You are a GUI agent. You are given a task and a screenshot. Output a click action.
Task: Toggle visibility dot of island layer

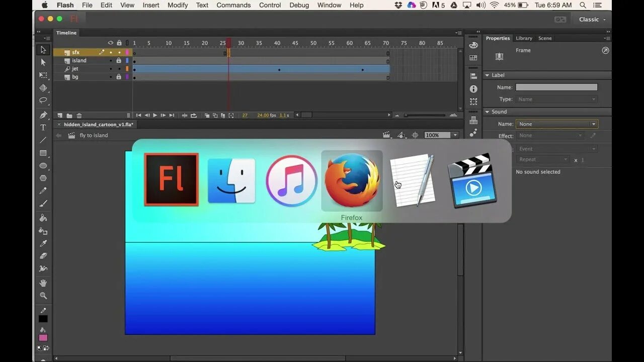point(111,60)
